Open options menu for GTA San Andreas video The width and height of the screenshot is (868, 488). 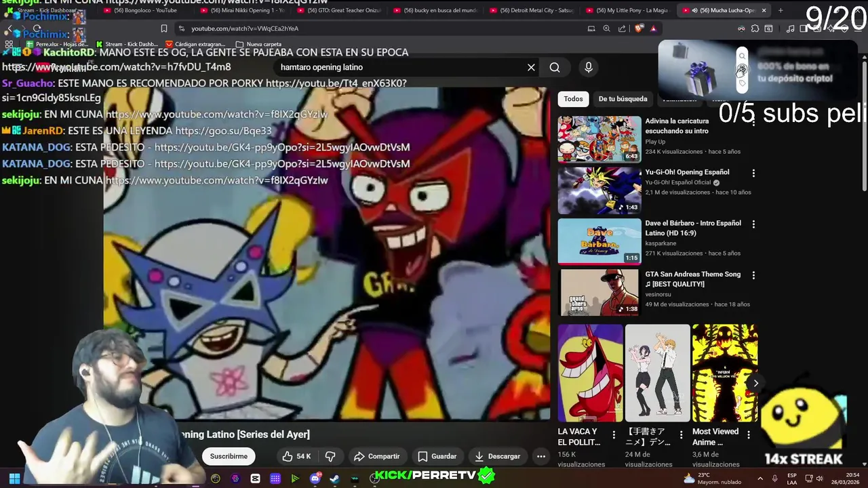(753, 275)
